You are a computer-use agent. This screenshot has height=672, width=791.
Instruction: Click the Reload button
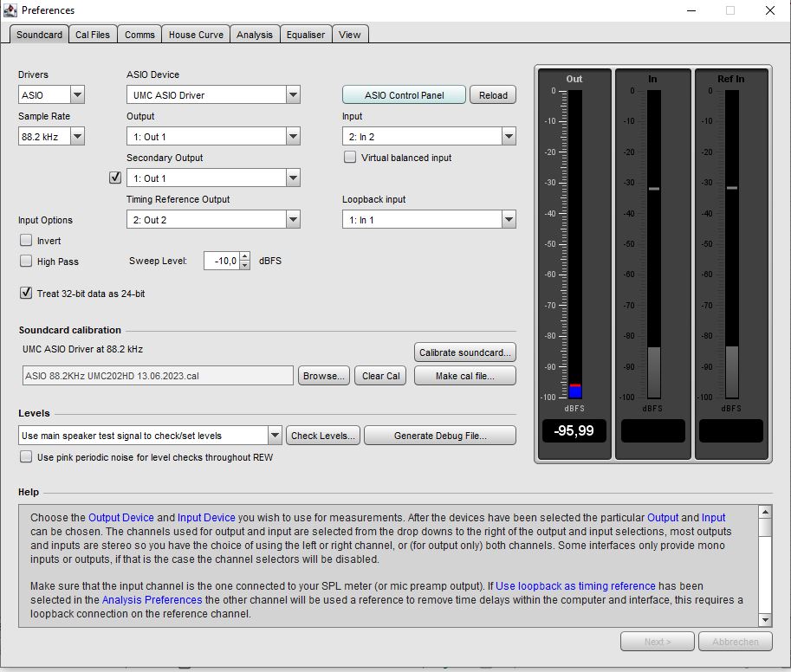tap(493, 94)
